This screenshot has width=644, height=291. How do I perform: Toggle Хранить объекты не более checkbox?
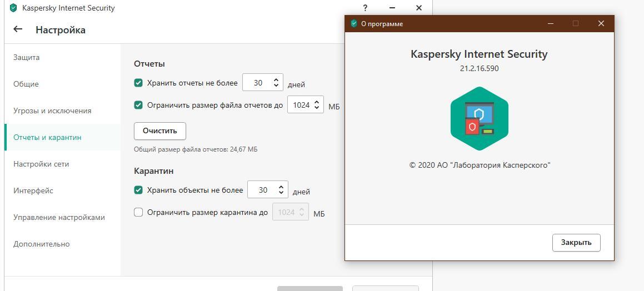click(x=138, y=190)
